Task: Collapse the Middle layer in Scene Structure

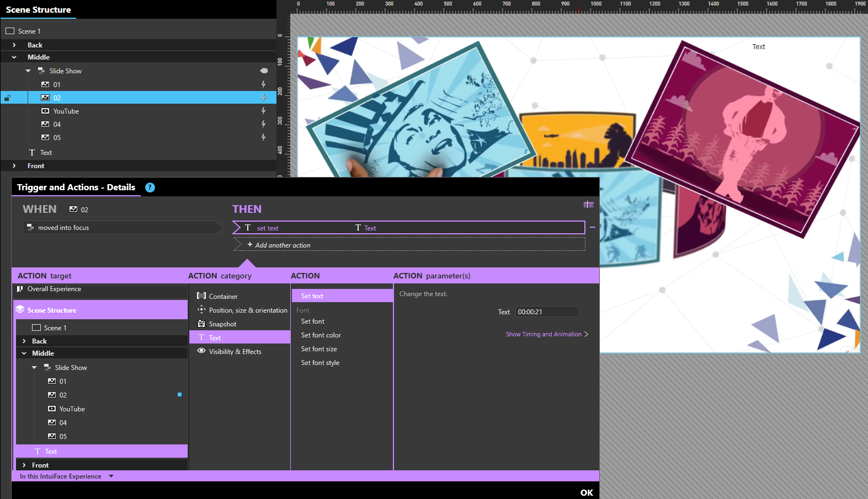Action: click(x=14, y=57)
